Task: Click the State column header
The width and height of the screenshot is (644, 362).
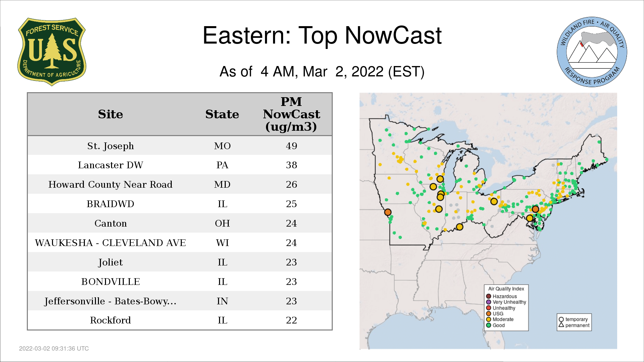Action: pos(222,114)
